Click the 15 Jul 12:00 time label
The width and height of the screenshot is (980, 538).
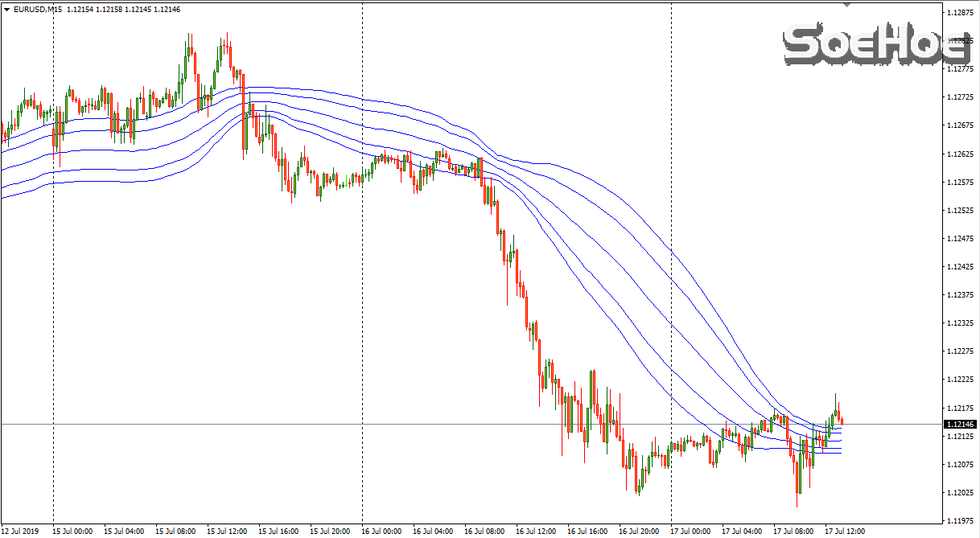[226, 532]
